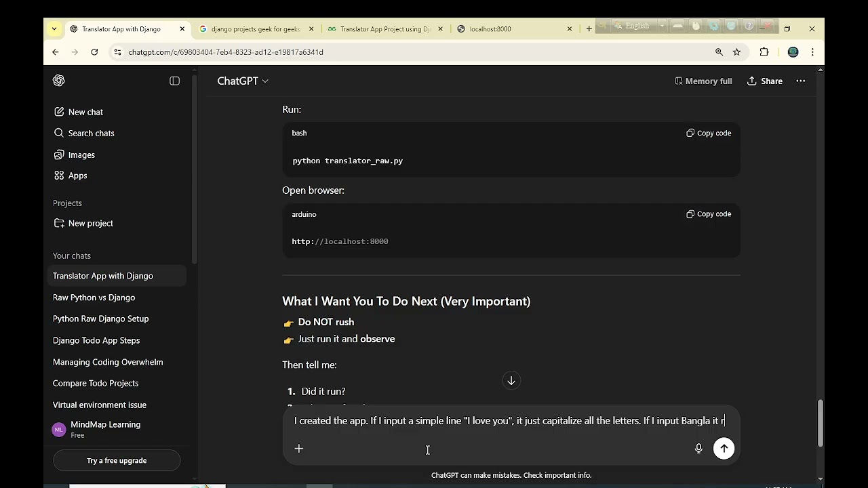Send the message with the arrow button
The height and width of the screenshot is (488, 868).
(724, 448)
